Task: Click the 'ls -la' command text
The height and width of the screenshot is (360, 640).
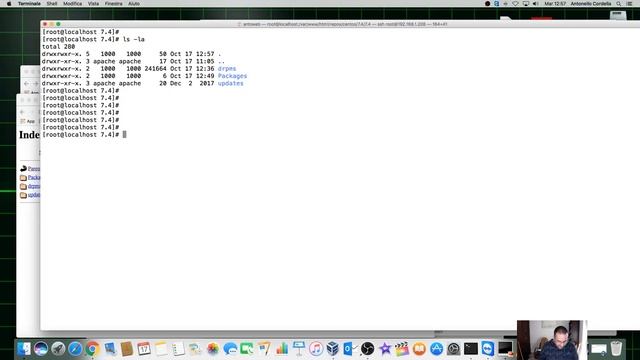Action: (x=134, y=39)
